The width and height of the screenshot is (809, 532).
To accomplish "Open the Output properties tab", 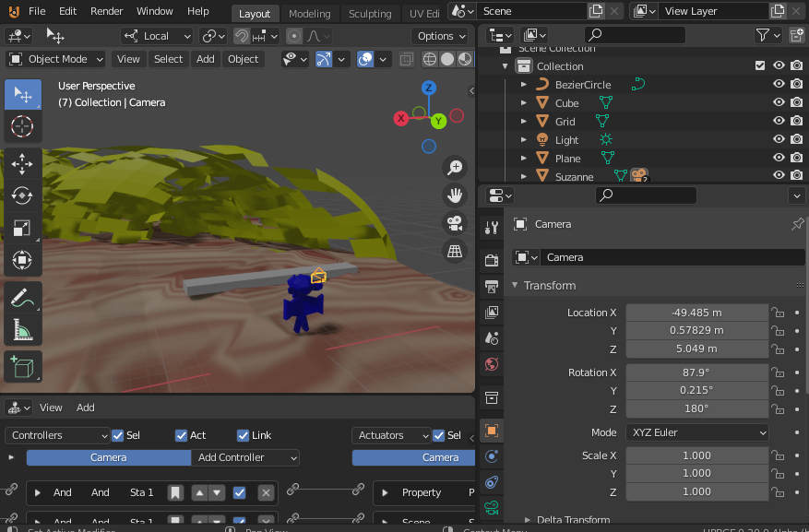I will (491, 286).
